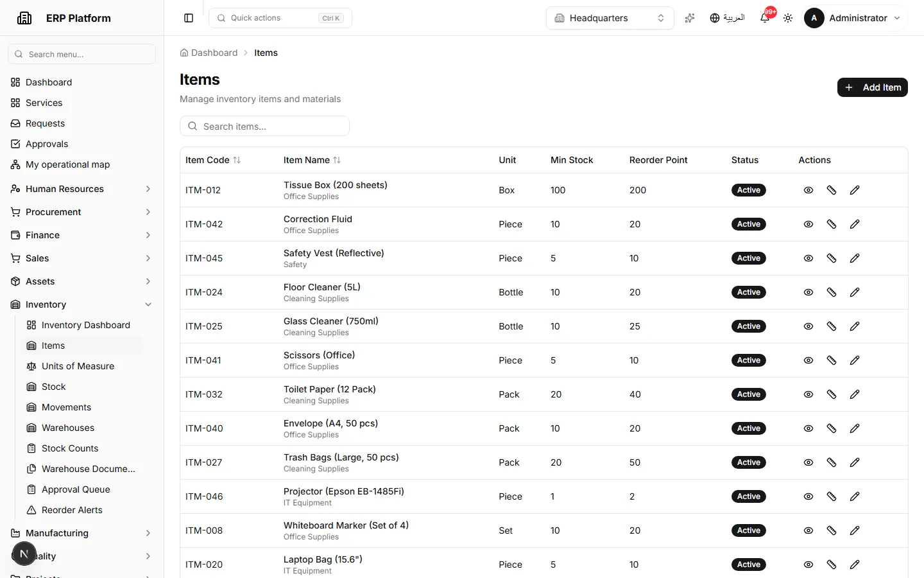Click tag icon for Floor Cleaner row

click(832, 292)
